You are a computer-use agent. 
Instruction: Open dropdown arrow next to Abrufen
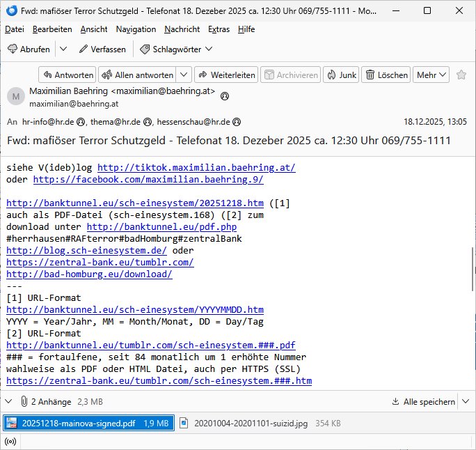pyautogui.click(x=63, y=49)
